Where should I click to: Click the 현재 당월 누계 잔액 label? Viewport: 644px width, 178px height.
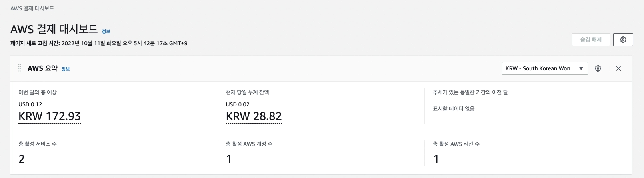[x=247, y=92]
